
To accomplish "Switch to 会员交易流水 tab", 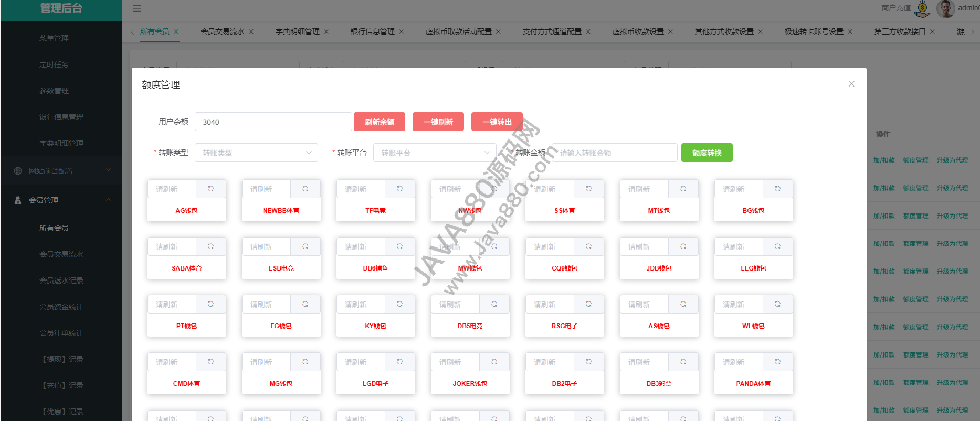I will click(223, 31).
